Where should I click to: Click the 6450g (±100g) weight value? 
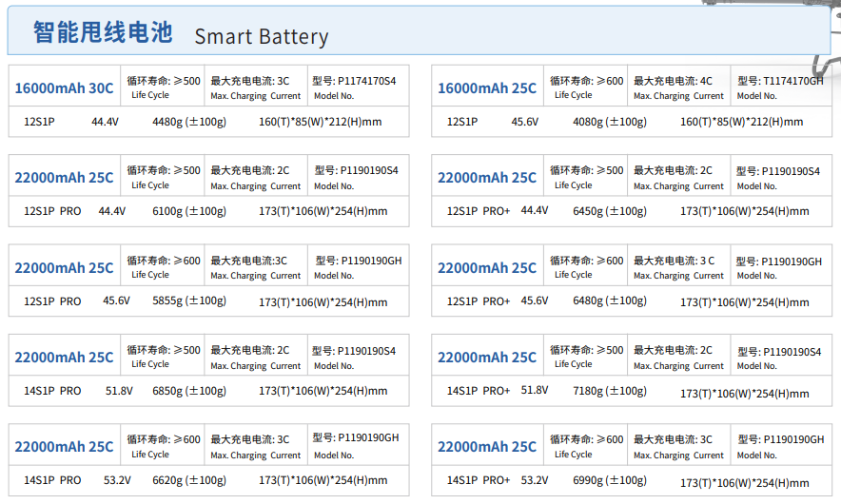610,211
